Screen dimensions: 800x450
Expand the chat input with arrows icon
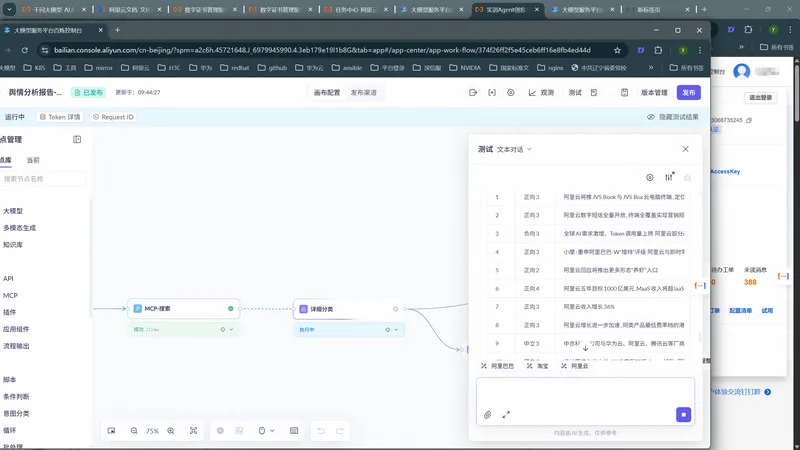(506, 415)
